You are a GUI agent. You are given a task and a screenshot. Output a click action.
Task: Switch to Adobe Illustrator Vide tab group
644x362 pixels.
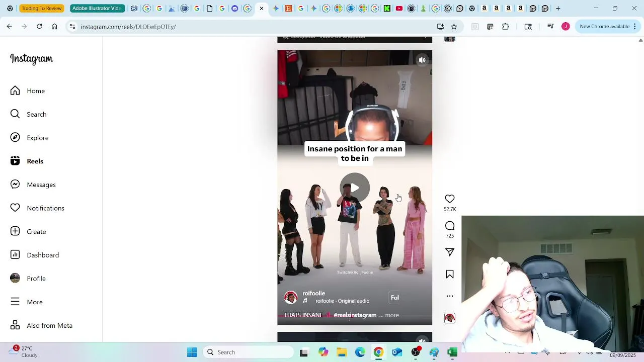click(97, 9)
